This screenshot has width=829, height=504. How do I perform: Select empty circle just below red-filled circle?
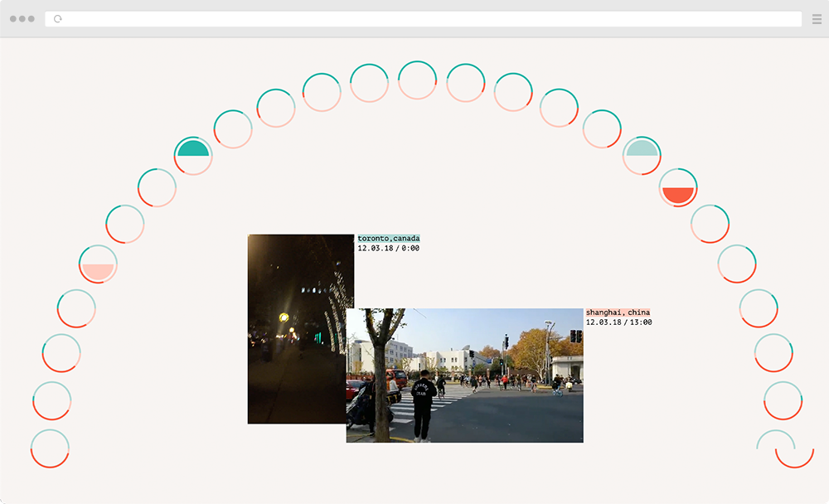710,225
